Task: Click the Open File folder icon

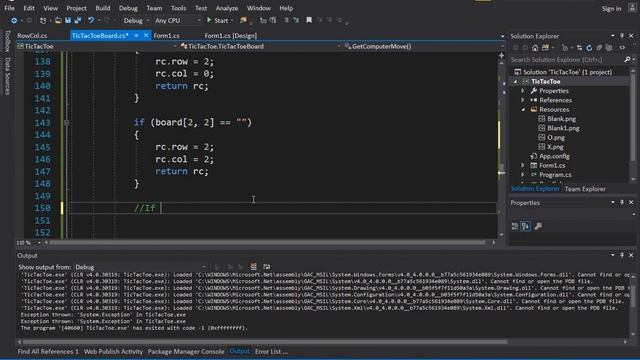Action: coord(58,20)
